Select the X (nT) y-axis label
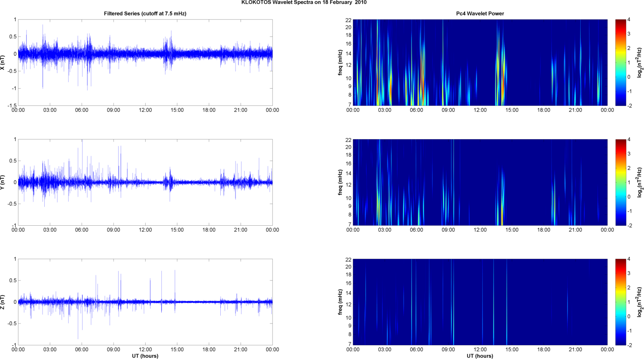 [x=3, y=62]
